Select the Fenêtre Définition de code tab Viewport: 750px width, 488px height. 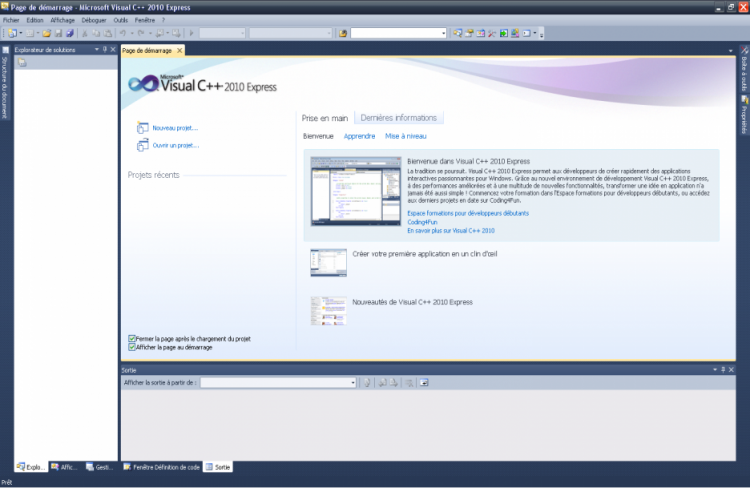[x=162, y=467]
